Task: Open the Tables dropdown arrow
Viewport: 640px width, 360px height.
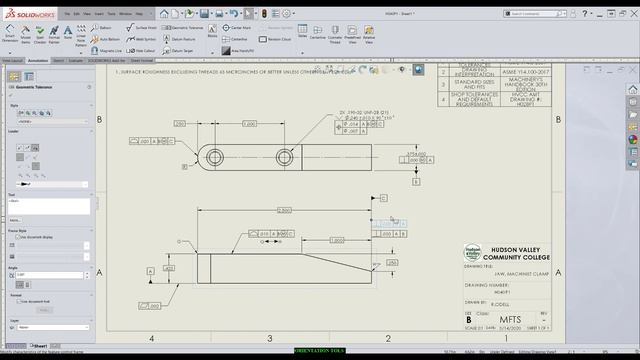Action: pyautogui.click(x=302, y=53)
